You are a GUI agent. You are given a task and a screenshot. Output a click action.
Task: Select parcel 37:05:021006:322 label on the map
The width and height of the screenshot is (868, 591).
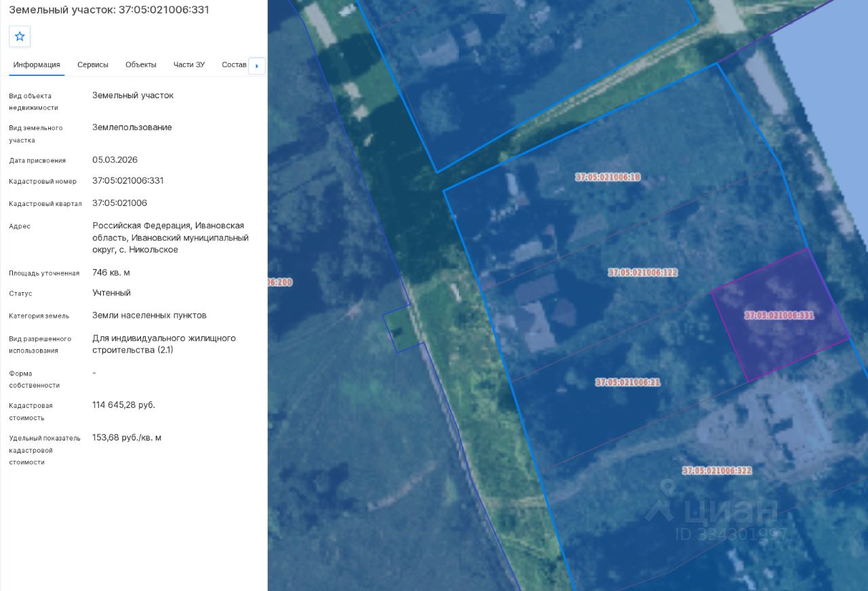click(717, 470)
